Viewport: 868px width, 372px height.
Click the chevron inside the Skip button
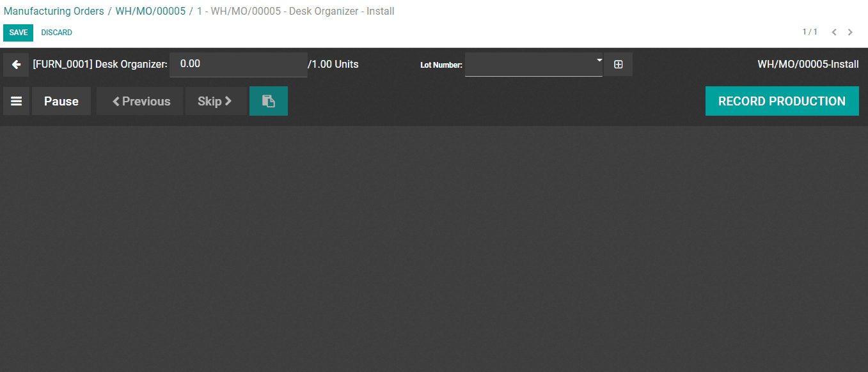[x=230, y=100]
